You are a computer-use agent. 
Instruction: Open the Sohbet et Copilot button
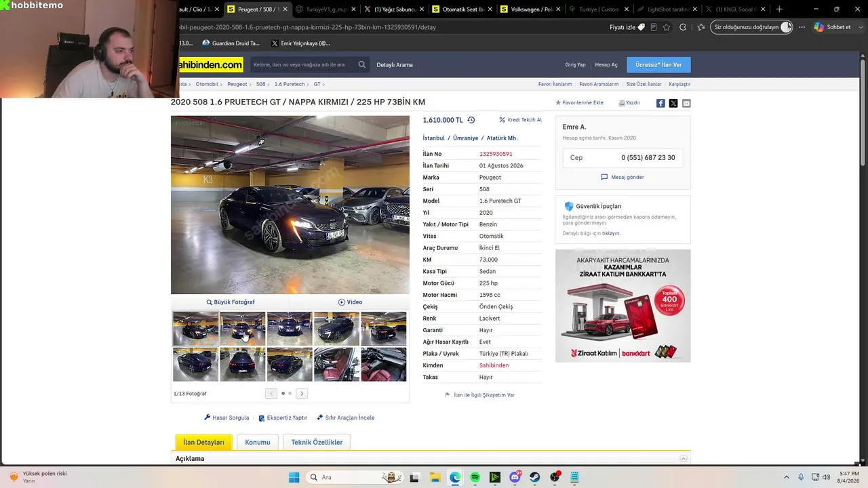832,27
